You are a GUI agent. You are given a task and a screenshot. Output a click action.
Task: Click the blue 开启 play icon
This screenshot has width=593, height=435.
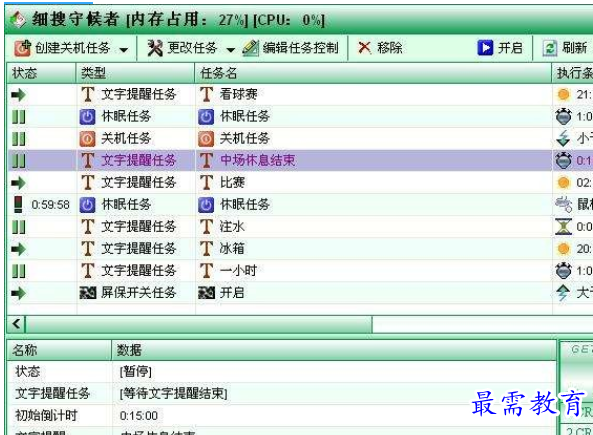click(485, 48)
